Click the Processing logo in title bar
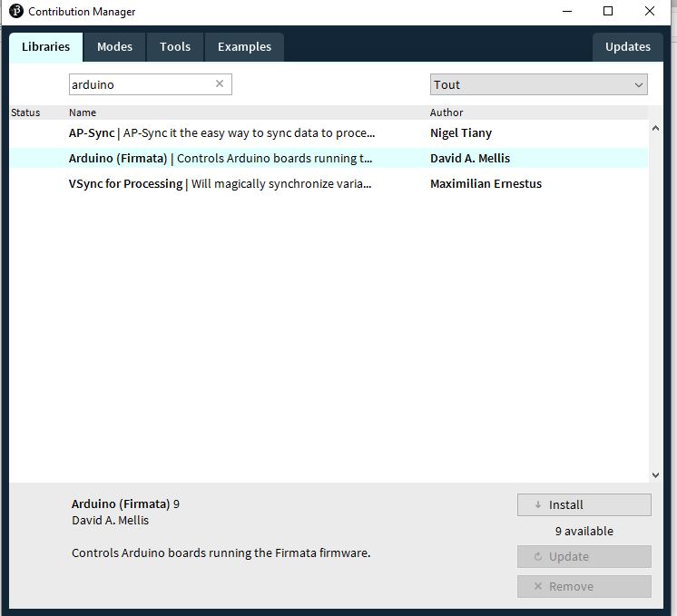 (16, 11)
